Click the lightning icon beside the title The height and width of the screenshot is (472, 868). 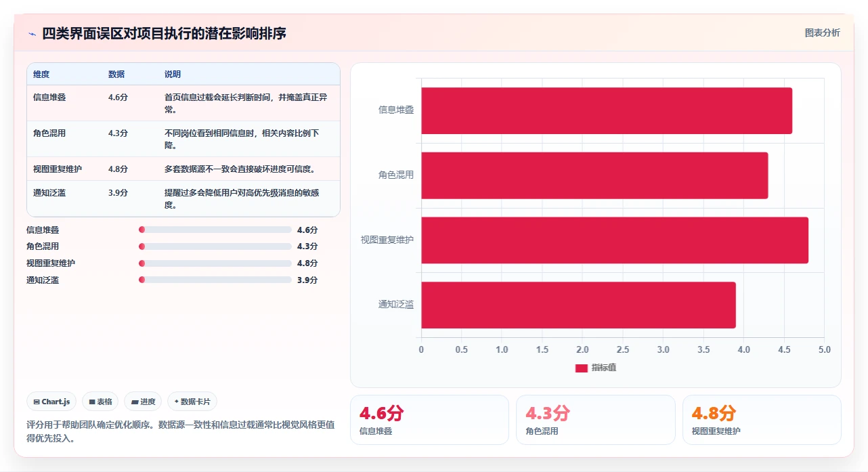coord(32,34)
